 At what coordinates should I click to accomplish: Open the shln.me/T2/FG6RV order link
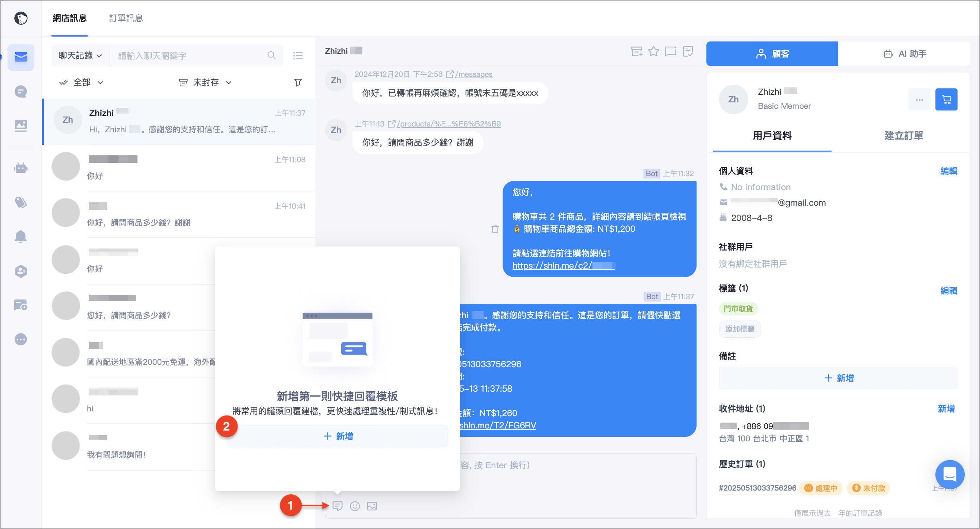click(497, 425)
